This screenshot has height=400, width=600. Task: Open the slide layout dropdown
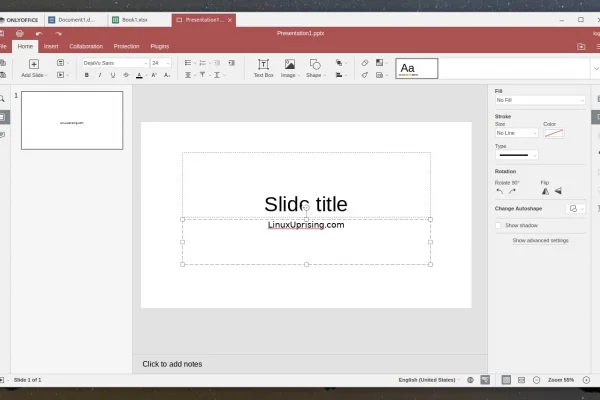point(62,63)
